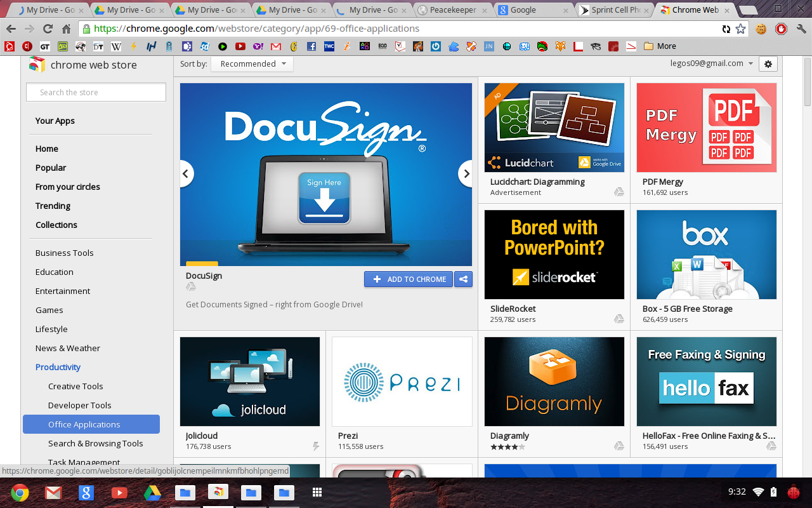Reload the current page

coord(48,29)
